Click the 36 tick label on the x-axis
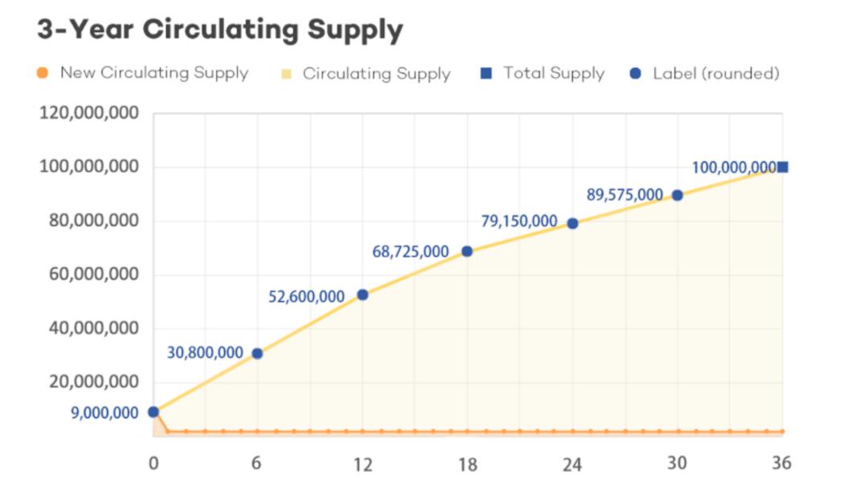 click(781, 463)
